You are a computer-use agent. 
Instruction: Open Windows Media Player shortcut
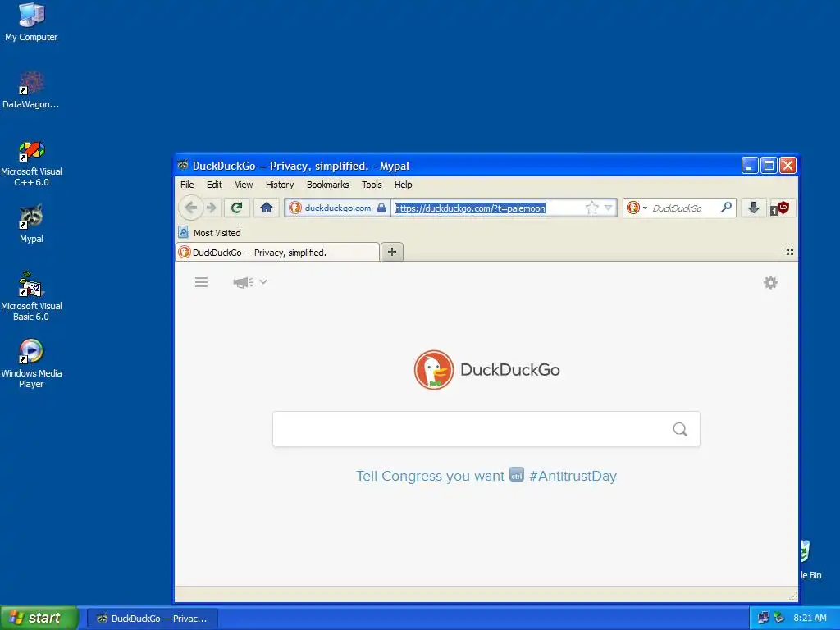click(31, 363)
